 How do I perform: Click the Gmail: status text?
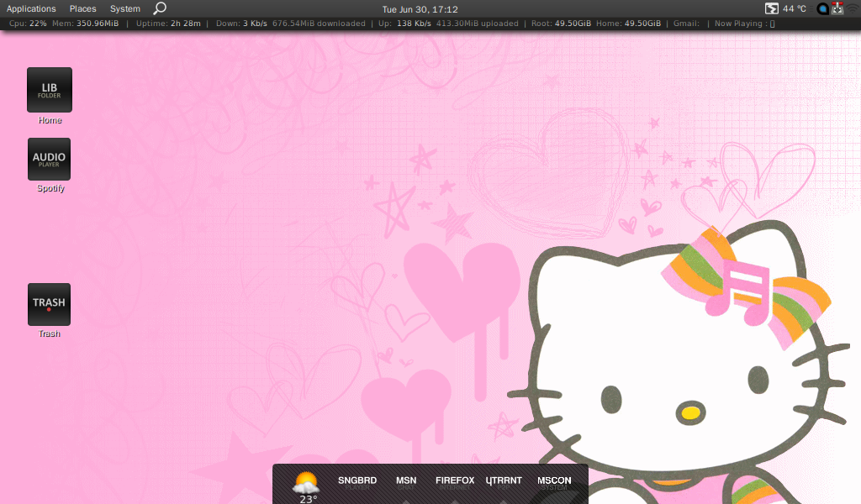(686, 24)
